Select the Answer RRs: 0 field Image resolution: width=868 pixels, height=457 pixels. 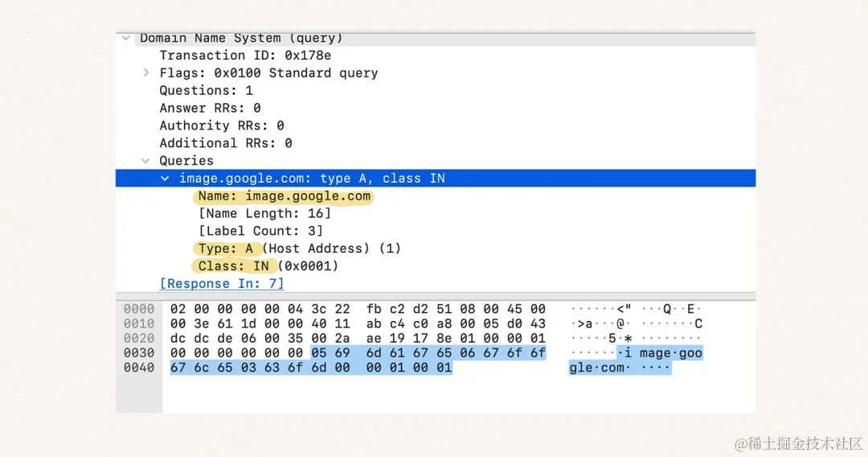pos(210,108)
